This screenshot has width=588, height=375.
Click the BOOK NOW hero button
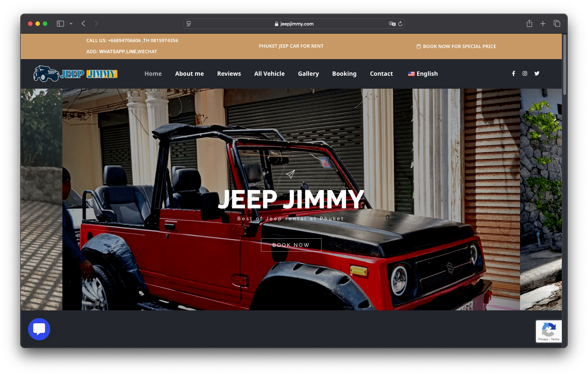[x=291, y=245]
